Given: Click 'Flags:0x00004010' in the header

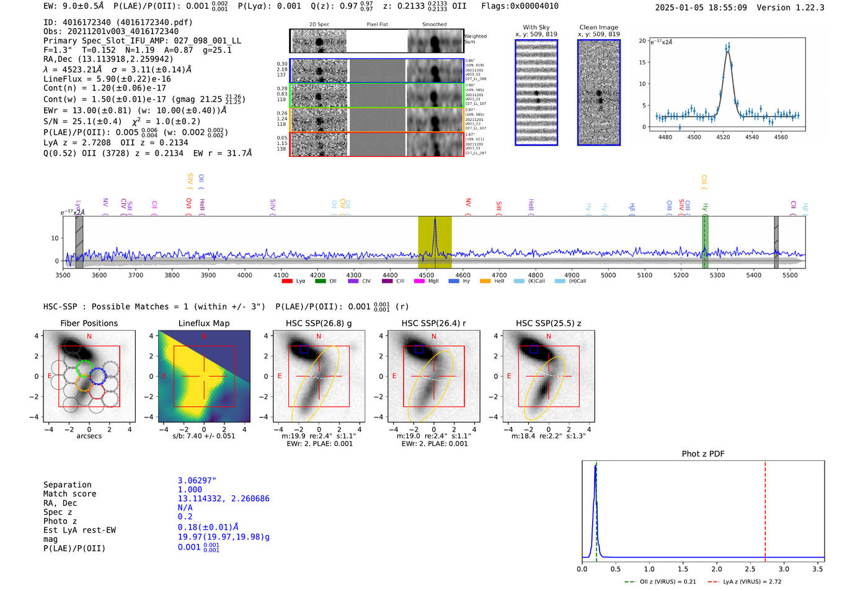Looking at the screenshot, I should click(520, 6).
